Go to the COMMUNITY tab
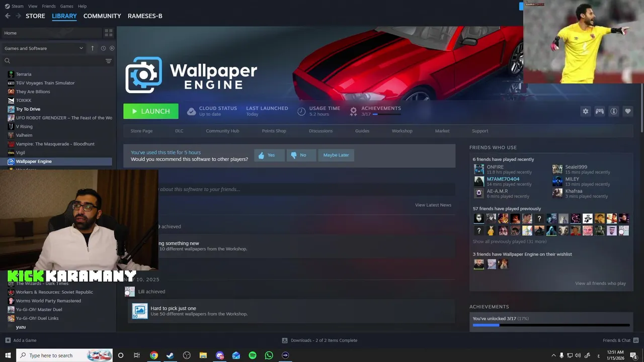The image size is (644, 362). point(102,16)
